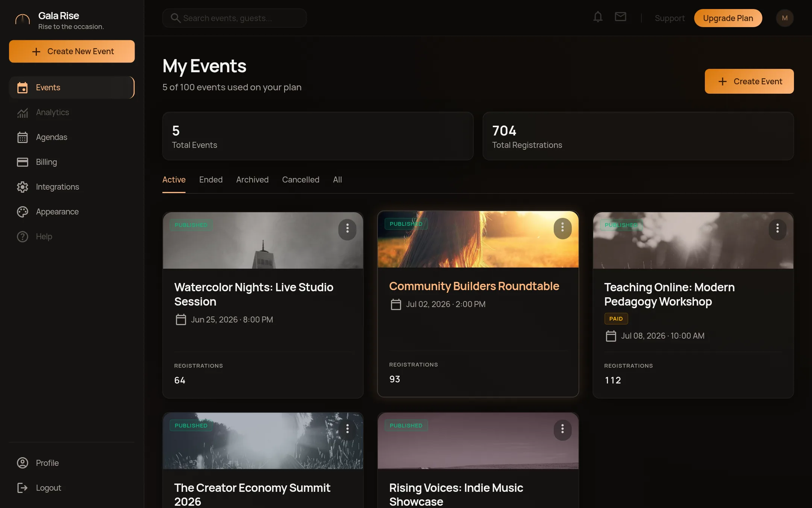812x508 pixels.
Task: Go to Agendas section
Action: (72, 137)
